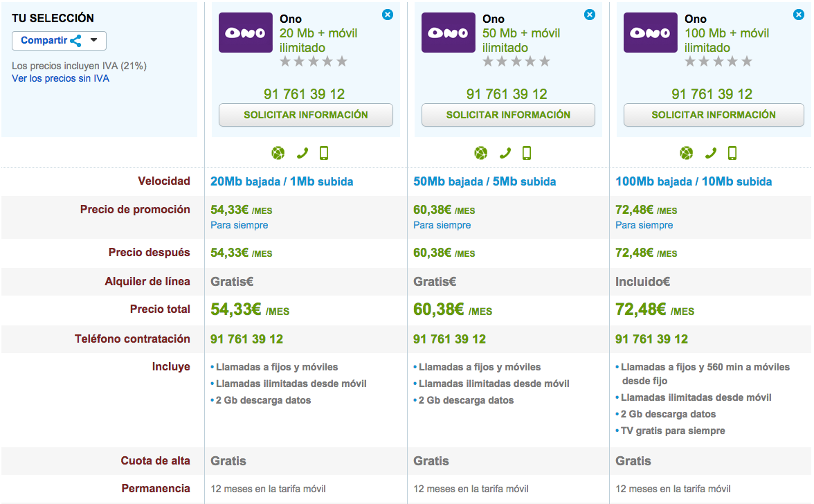Open the '50 Mb + móvil ilimitado' plan title
Screen dimensions: 814x504
(x=521, y=40)
